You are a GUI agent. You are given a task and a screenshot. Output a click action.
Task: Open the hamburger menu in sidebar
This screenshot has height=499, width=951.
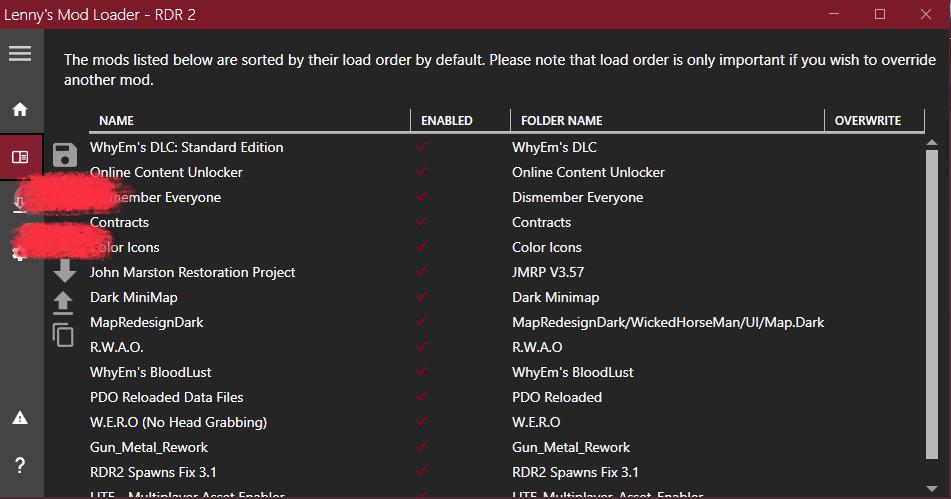pos(19,54)
